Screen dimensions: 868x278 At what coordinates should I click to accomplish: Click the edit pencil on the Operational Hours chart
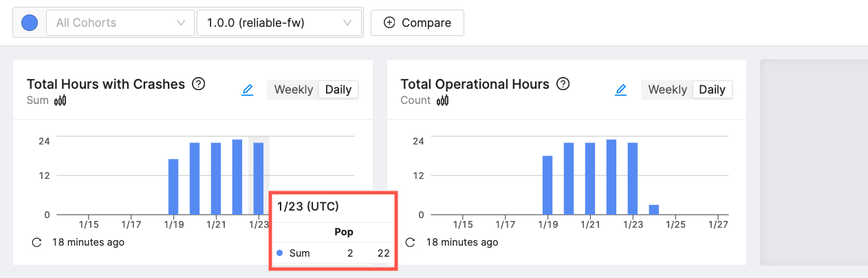[x=621, y=89]
